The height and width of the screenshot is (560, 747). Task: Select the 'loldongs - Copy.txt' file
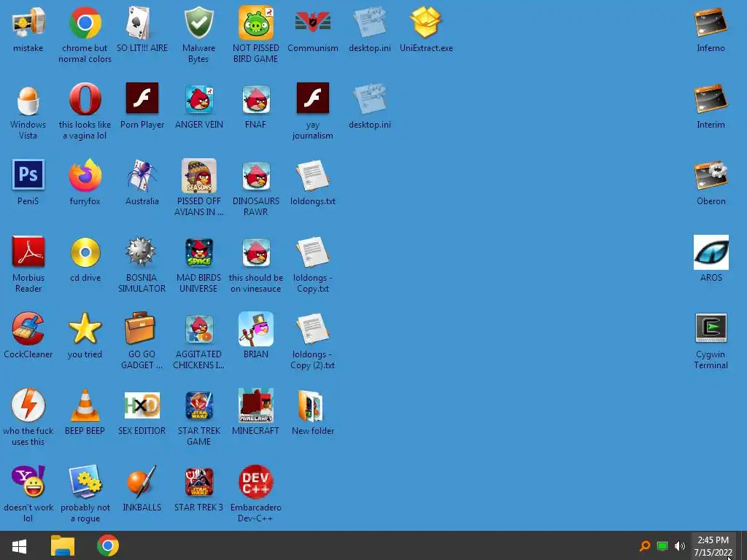[x=312, y=252]
